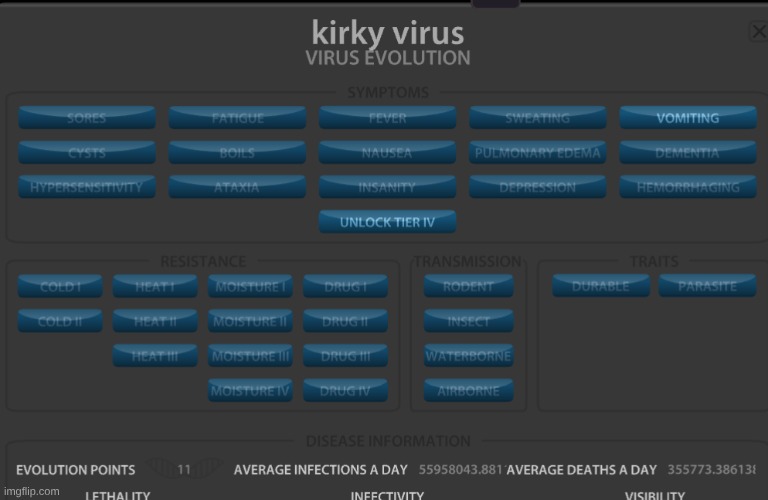Evolve the Sores symptom
Viewport: 768px width, 500px height.
click(x=87, y=118)
